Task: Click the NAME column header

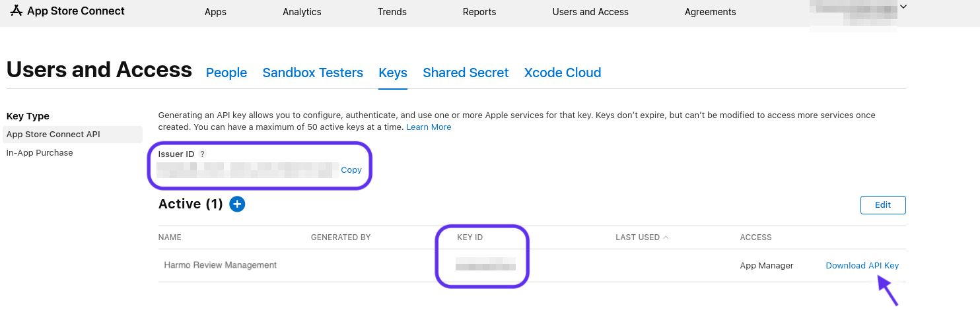Action: 170,237
